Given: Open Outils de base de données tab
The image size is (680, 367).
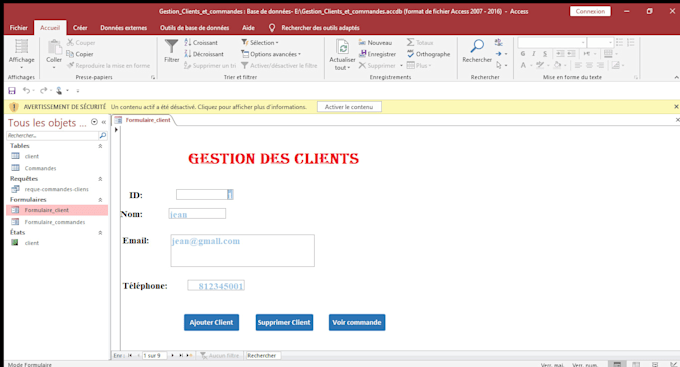Looking at the screenshot, I should click(x=194, y=28).
